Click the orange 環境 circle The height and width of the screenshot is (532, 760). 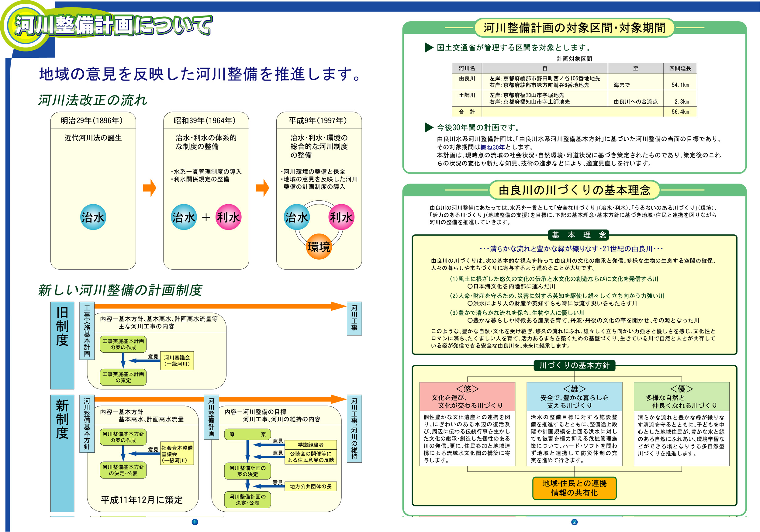[x=318, y=247]
